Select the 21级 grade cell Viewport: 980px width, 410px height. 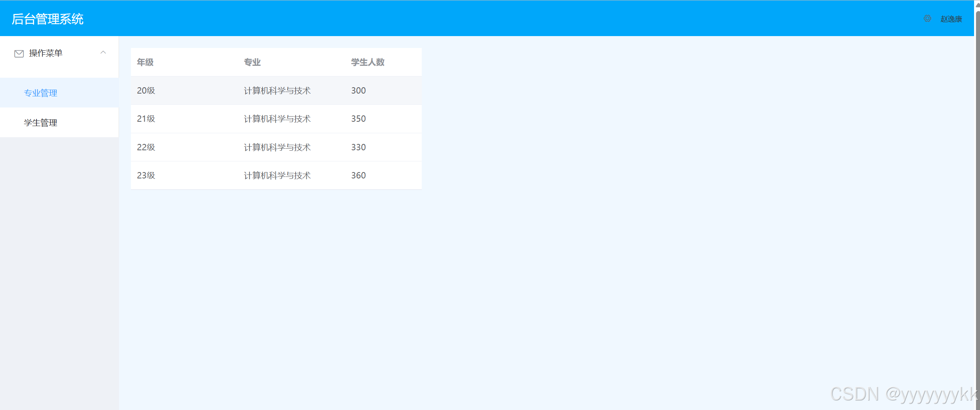pos(146,119)
